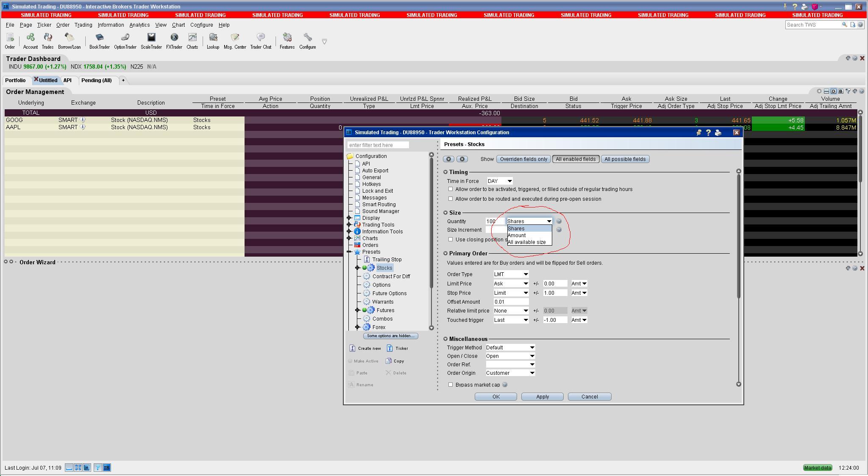Click the filter text input field
This screenshot has width=868, height=476.
378,145
